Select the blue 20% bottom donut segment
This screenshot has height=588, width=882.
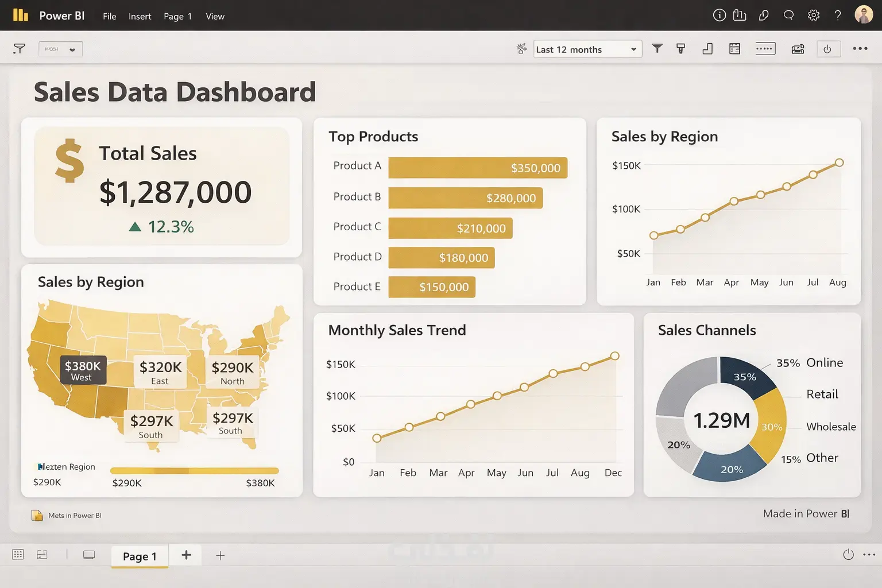coord(729,465)
